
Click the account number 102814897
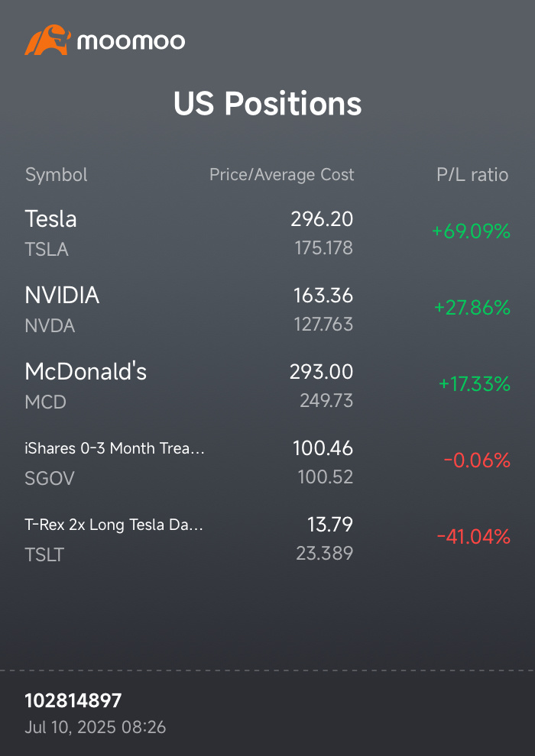[x=73, y=700]
